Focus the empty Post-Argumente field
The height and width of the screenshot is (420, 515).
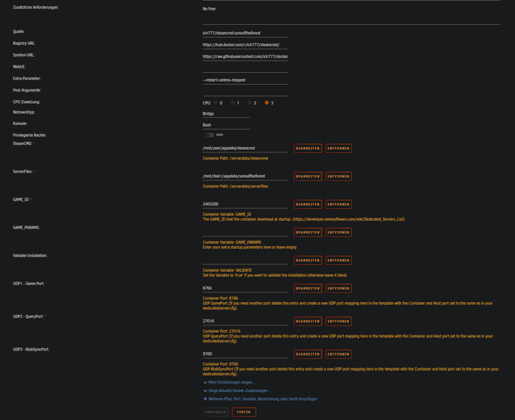point(245,92)
